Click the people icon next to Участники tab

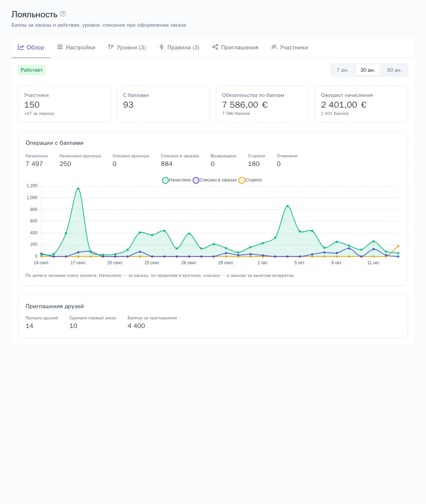pyautogui.click(x=274, y=47)
